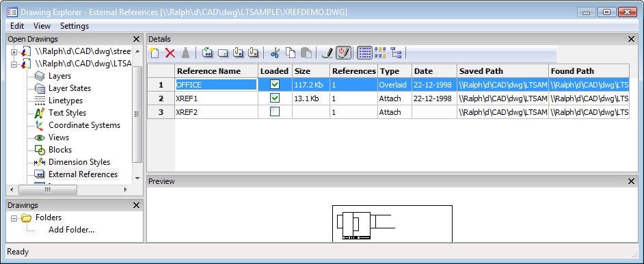Image resolution: width=644 pixels, height=264 pixels.
Task: Sort by Date column header
Action: click(434, 71)
